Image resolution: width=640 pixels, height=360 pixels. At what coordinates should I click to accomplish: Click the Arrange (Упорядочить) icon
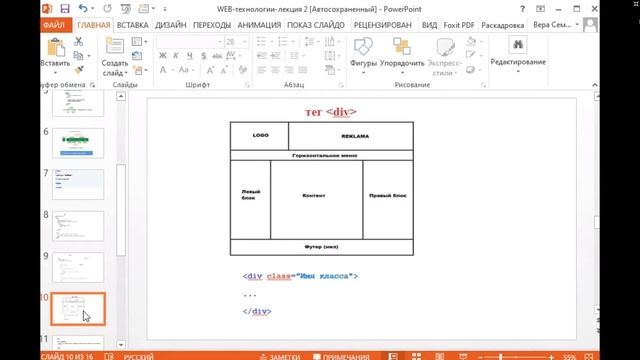[x=402, y=47]
